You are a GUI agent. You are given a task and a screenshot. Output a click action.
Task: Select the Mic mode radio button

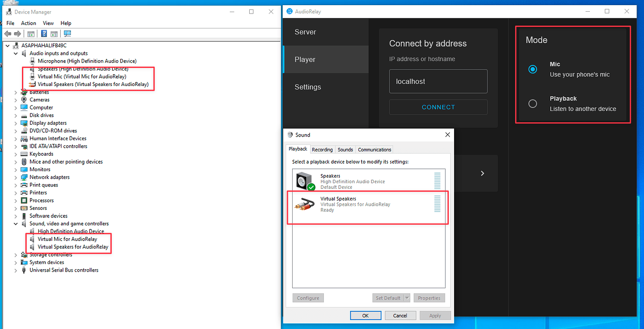pos(532,69)
